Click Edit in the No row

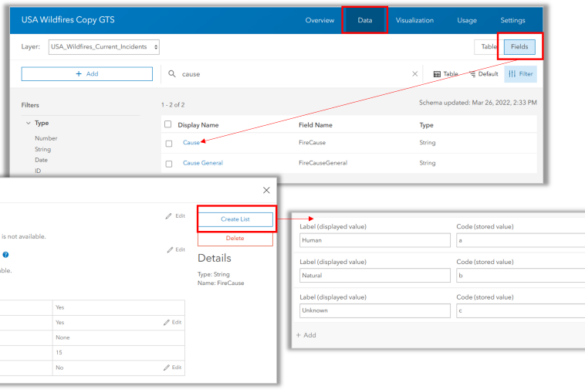[x=172, y=368]
